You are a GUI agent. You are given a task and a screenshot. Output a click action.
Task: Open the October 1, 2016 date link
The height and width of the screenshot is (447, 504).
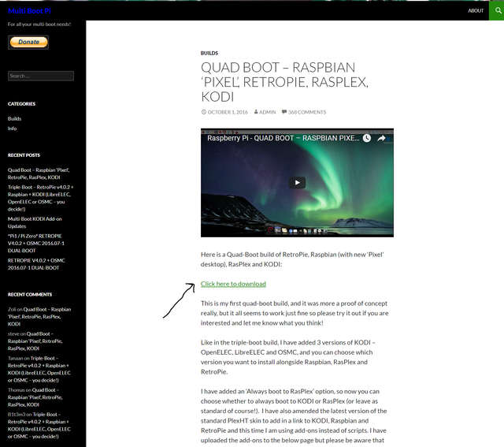(x=228, y=112)
